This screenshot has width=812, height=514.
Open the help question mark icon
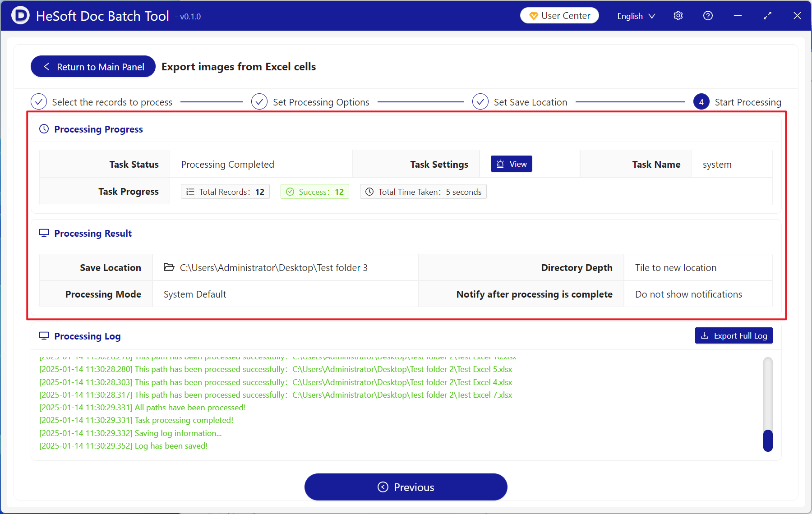tap(708, 16)
